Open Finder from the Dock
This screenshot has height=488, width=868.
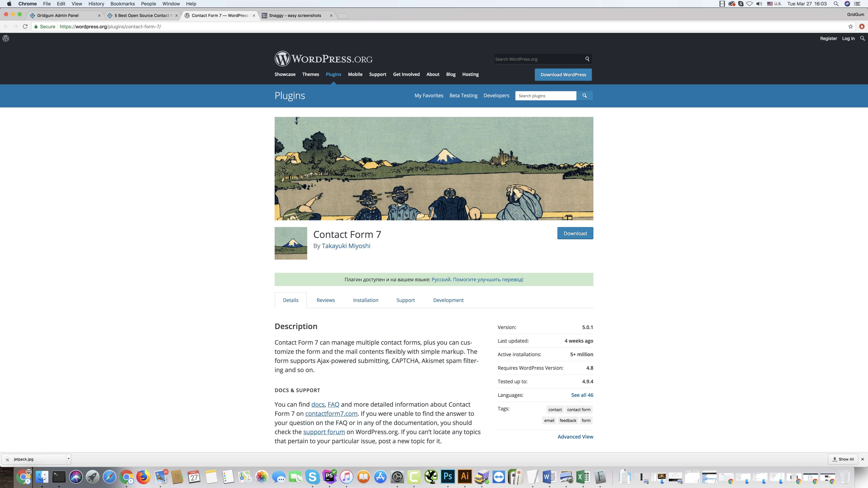(42, 477)
